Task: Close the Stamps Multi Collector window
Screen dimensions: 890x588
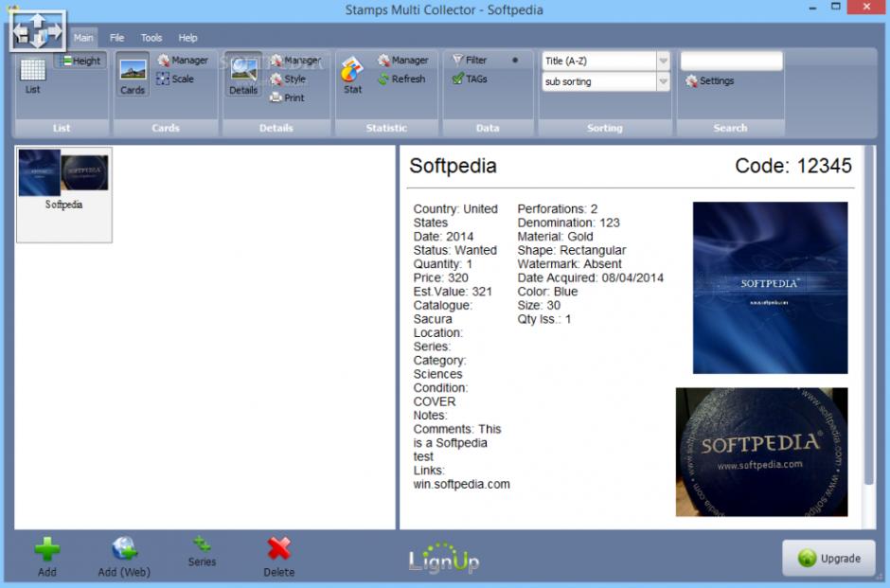Action: [866, 7]
